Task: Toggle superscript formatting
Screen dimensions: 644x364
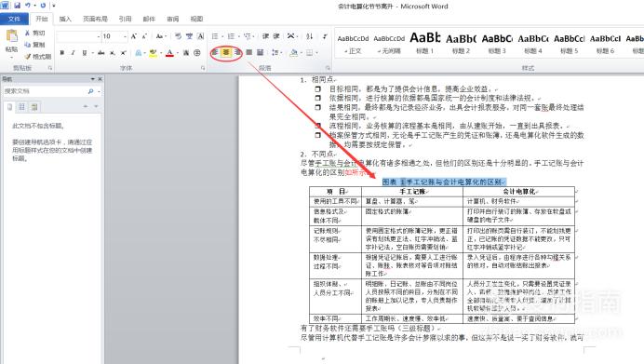Action: (123, 53)
